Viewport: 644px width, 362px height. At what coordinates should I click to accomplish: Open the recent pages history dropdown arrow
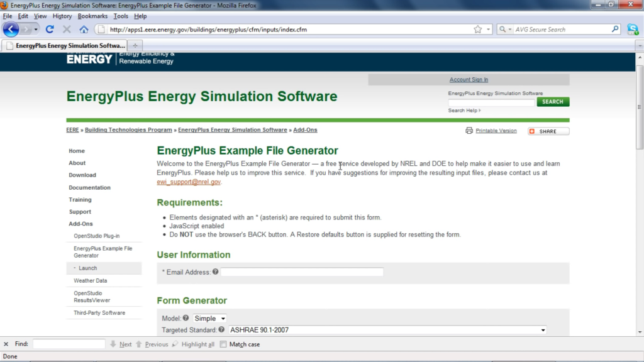click(36, 30)
